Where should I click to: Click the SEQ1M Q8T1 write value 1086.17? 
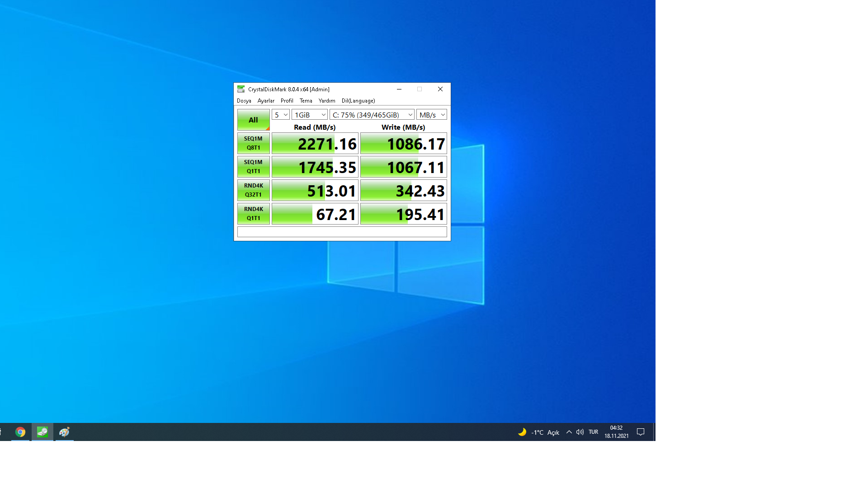pos(404,144)
